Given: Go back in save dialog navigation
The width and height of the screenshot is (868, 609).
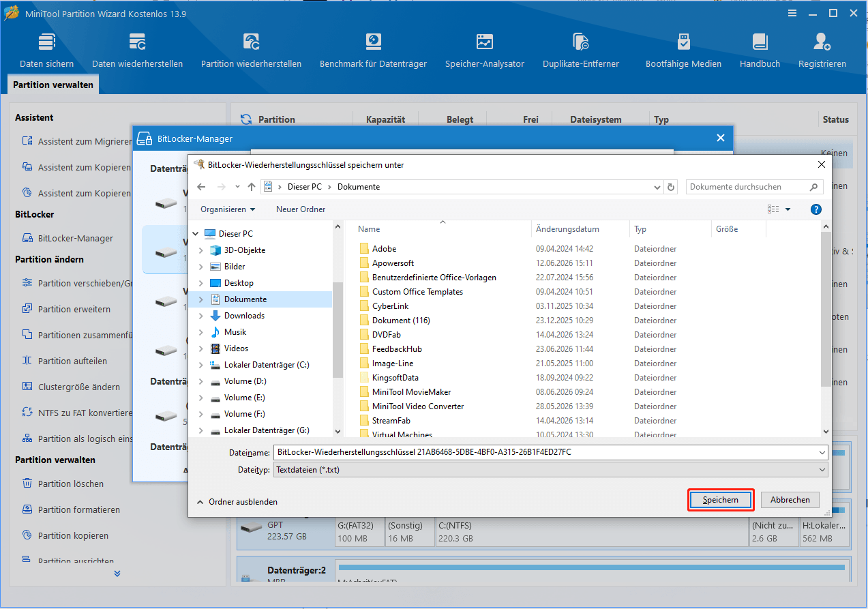Looking at the screenshot, I should coord(201,187).
